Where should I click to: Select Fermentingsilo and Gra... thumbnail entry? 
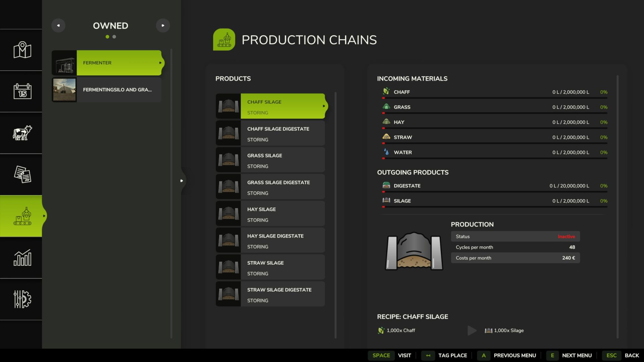click(64, 89)
